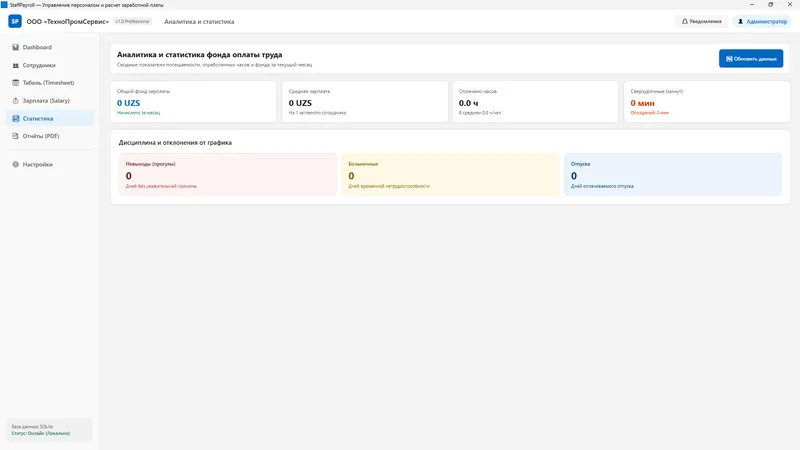Image resolution: width=800 pixels, height=450 pixels.
Task: Click the Табель (Timesheet) calendar icon
Action: tap(15, 83)
